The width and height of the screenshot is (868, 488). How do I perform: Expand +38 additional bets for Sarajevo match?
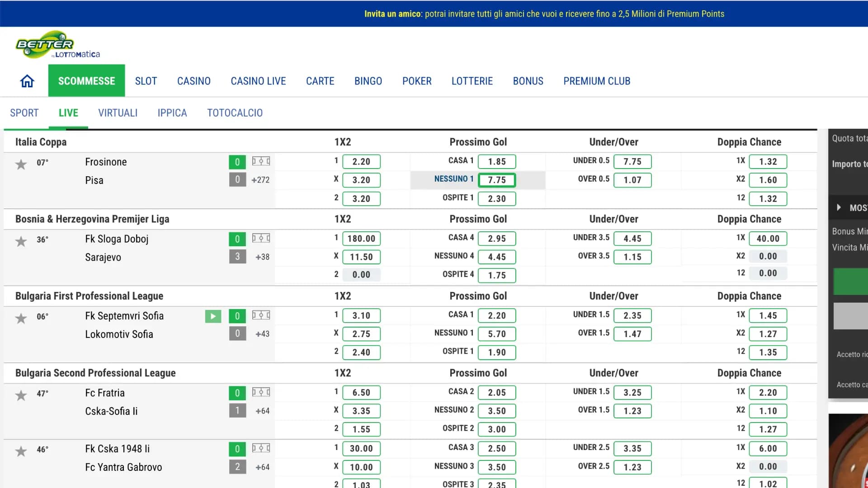[262, 257]
